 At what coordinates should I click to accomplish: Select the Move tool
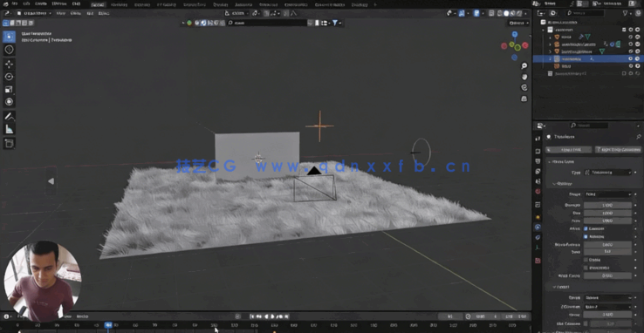tap(9, 64)
